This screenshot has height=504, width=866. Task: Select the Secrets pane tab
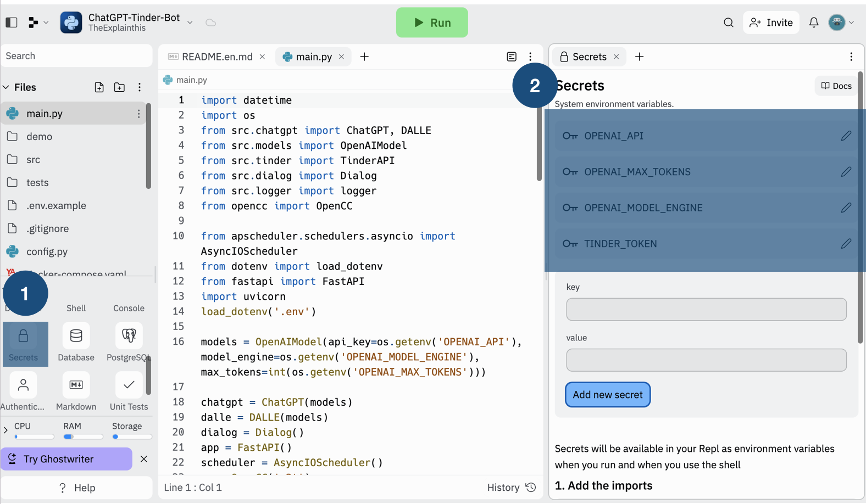(x=589, y=57)
